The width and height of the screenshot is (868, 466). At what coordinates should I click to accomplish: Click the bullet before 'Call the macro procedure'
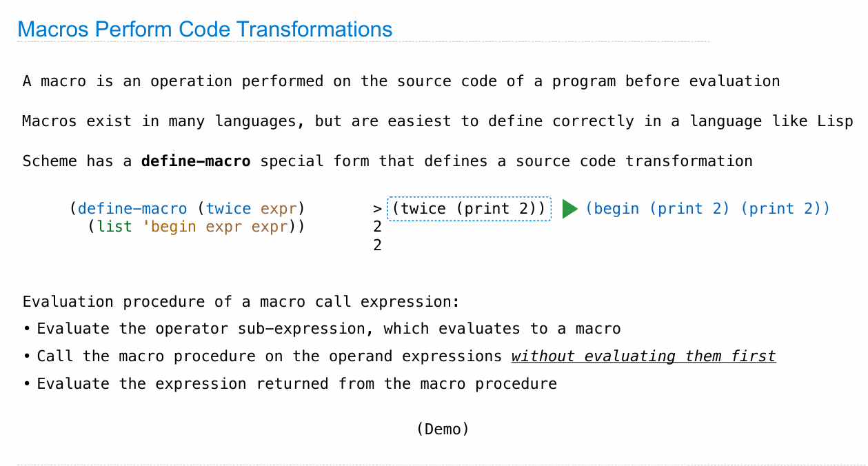tap(26, 357)
